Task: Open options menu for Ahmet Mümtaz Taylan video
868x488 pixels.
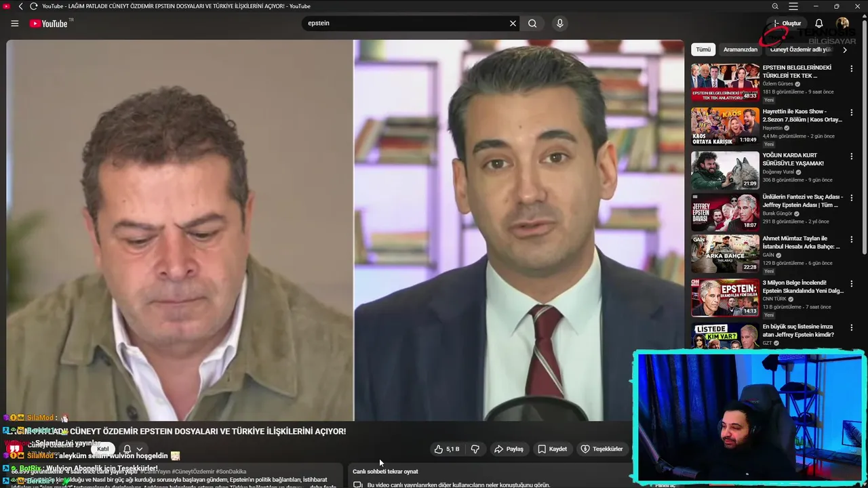Action: pyautogui.click(x=852, y=239)
